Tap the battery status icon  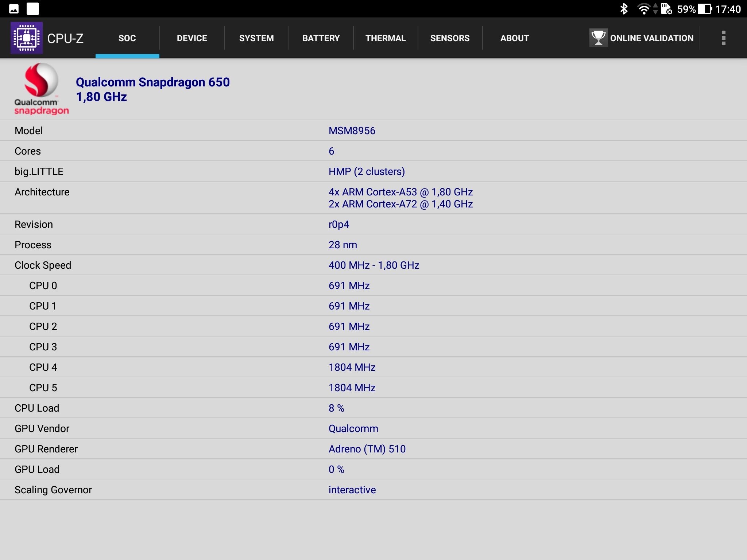click(705, 9)
